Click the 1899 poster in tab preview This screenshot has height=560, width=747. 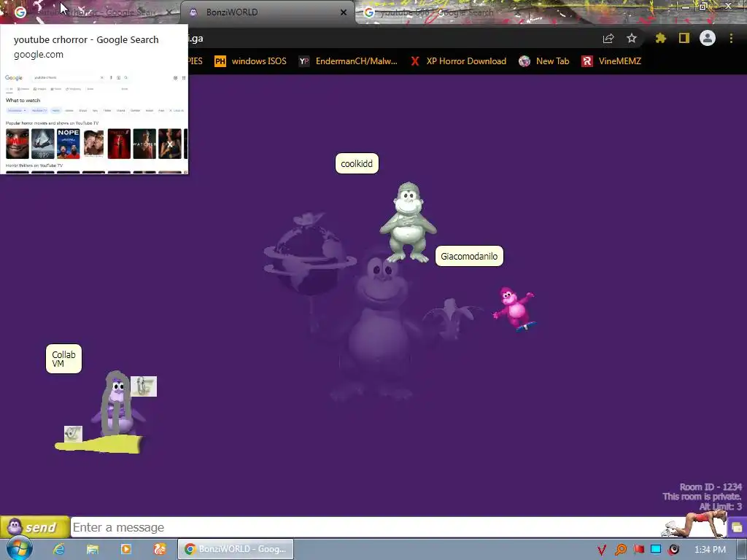(43, 144)
